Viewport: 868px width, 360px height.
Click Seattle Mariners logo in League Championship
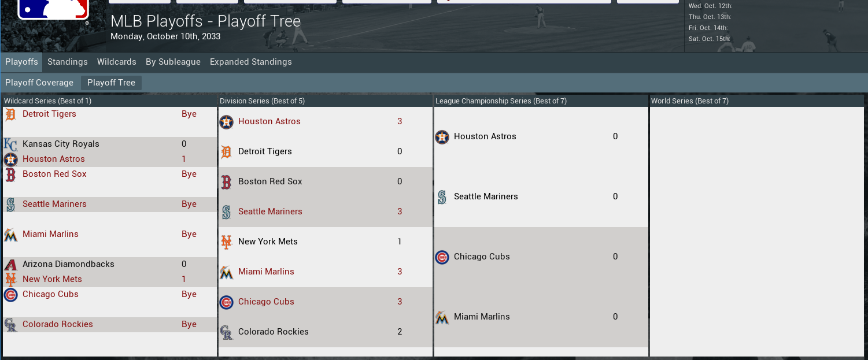click(x=442, y=197)
